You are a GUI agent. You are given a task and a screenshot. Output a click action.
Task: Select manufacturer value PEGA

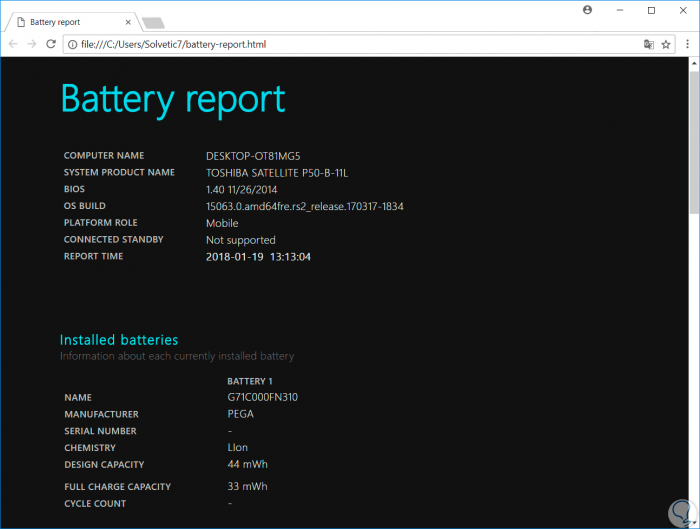(241, 414)
